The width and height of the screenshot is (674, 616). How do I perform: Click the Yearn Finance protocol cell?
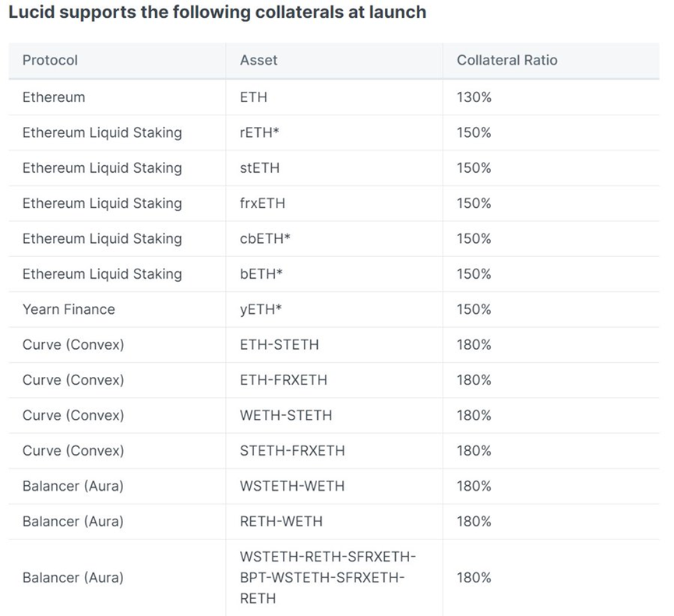(x=69, y=309)
